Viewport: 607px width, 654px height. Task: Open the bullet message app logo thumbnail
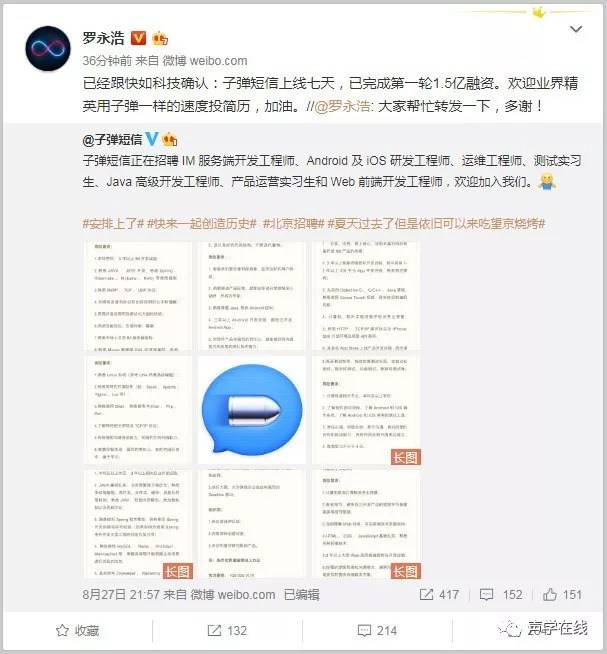[x=252, y=410]
